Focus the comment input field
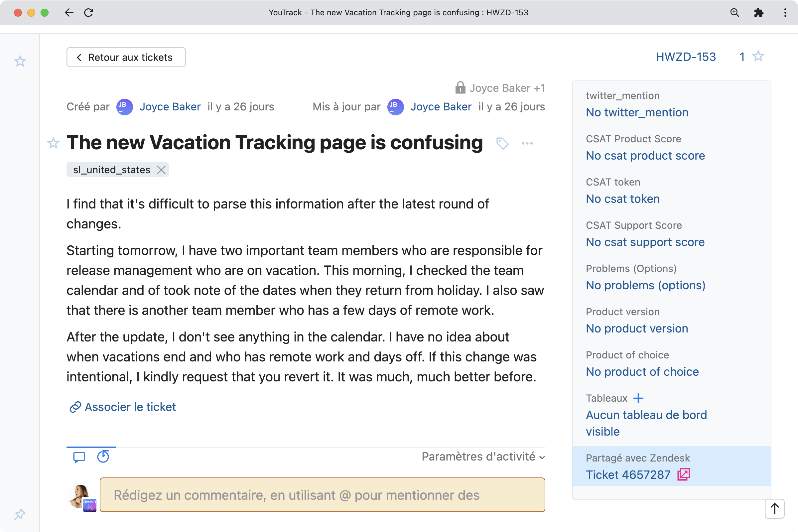 coord(322,495)
